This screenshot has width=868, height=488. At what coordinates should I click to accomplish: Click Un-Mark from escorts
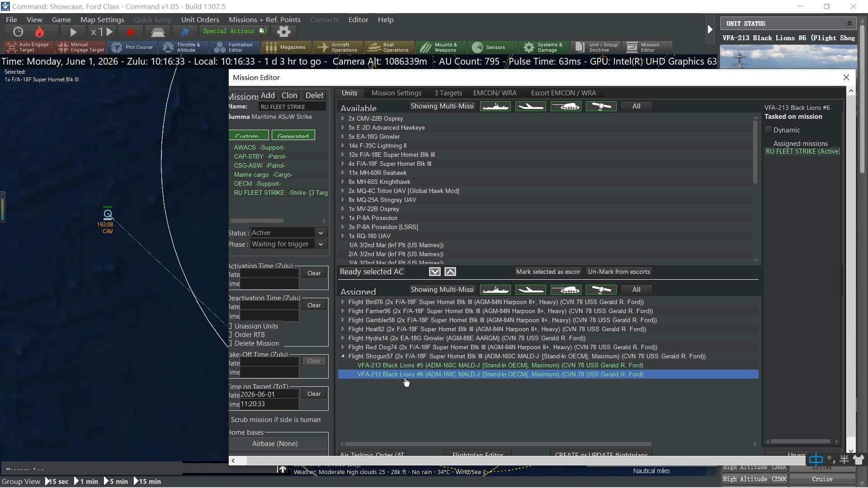tap(619, 272)
